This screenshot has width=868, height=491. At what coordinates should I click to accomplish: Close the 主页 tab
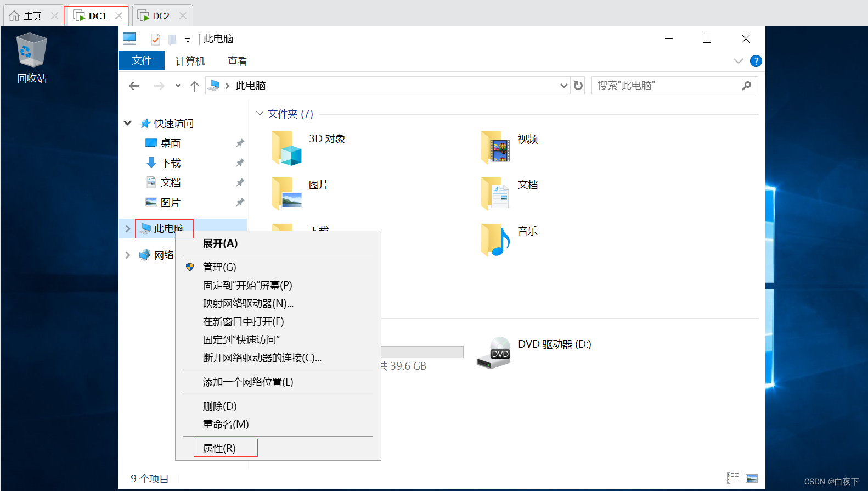(54, 16)
